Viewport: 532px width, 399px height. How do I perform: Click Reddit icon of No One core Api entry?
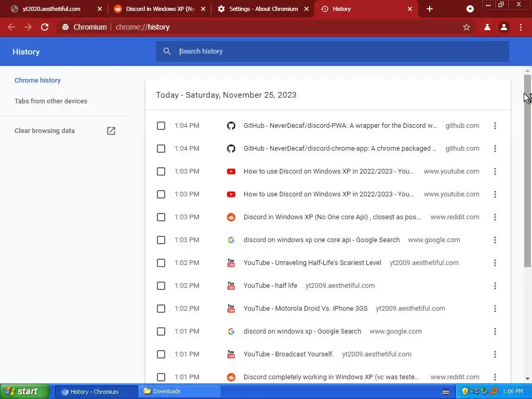231,217
